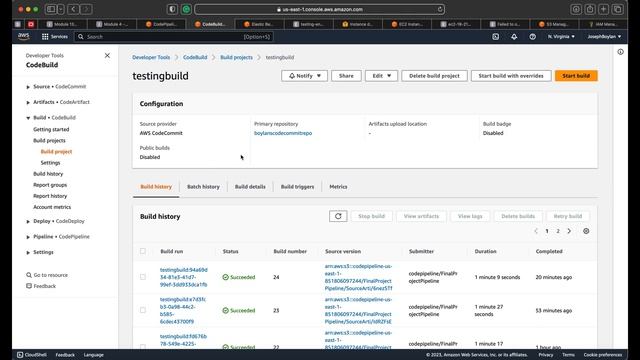Image resolution: width=640 pixels, height=360 pixels.
Task: Expand the Pipeline CodePipeline section
Action: coord(28,237)
